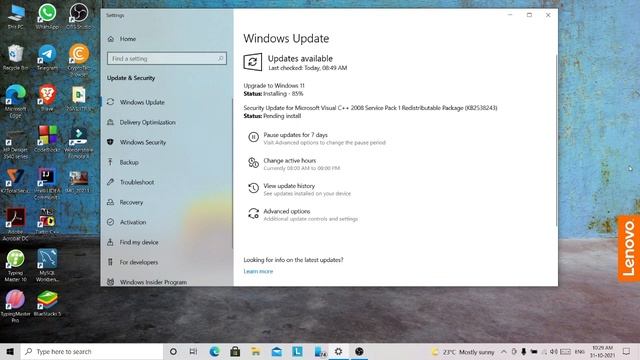The width and height of the screenshot is (640, 360).
Task: Select the CodeBlocks desktop shortcut
Action: [47, 139]
